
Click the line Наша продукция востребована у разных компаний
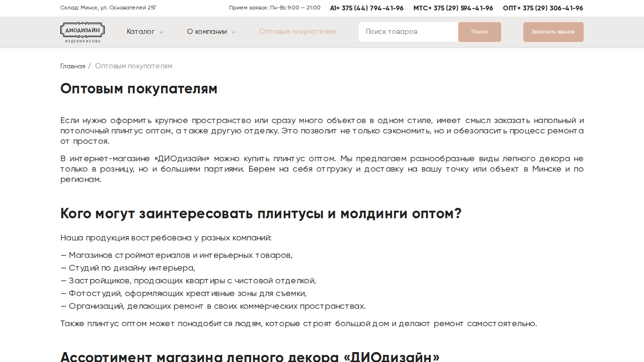pos(166,238)
